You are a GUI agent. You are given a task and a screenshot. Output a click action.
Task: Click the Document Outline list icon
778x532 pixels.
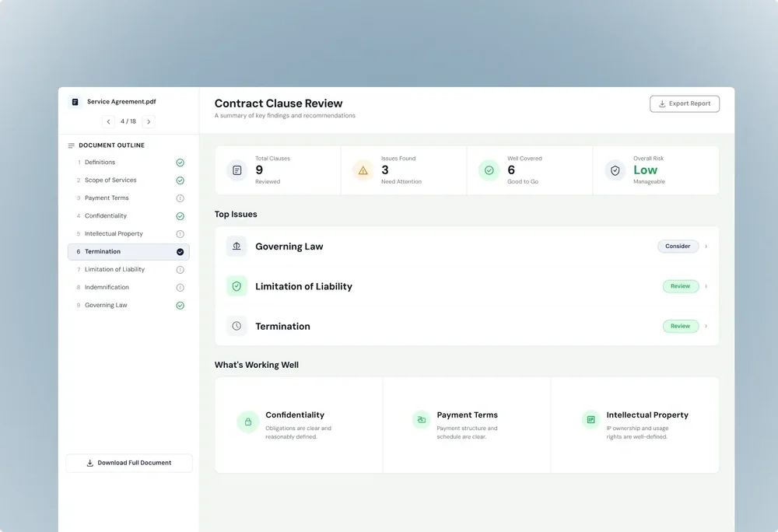click(x=71, y=145)
